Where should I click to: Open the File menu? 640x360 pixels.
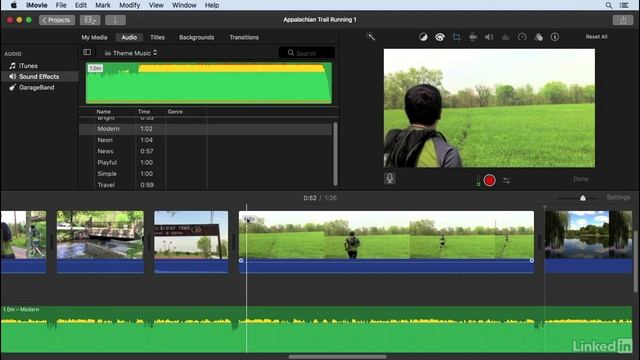tap(61, 5)
